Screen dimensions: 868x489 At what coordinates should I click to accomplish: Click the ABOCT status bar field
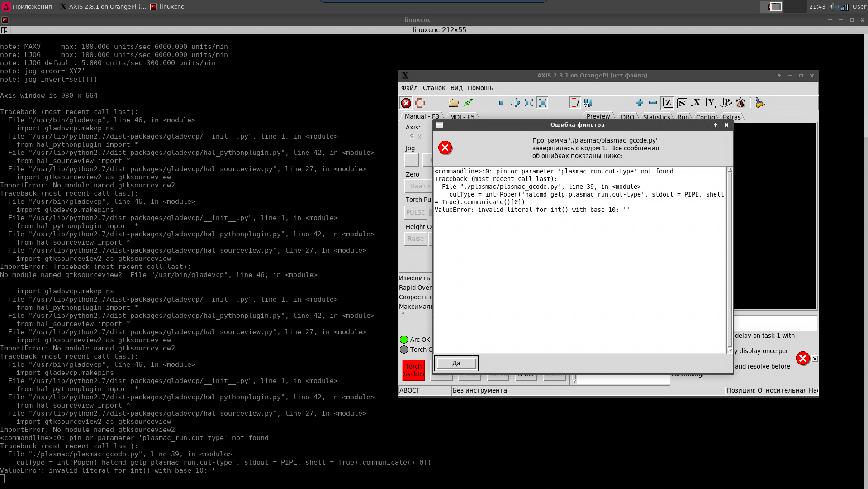[424, 390]
